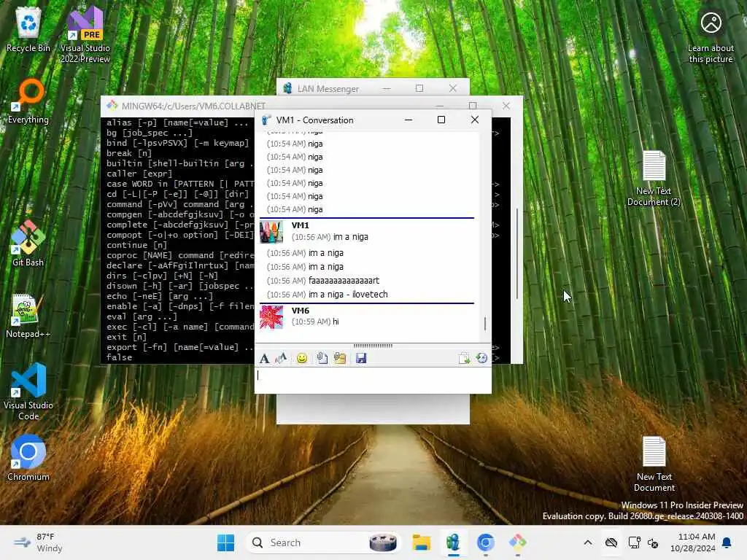This screenshot has height=560, width=747.
Task: Open the 87°F Windy weather widget
Action: pos(38,542)
